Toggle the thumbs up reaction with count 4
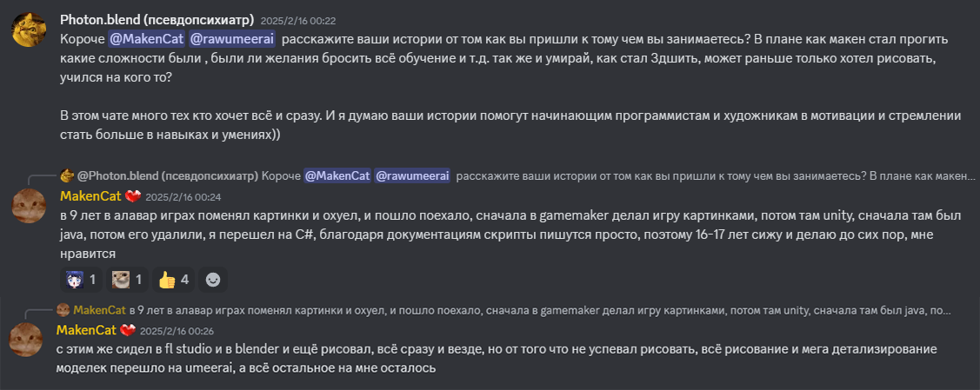The height and width of the screenshot is (390, 980). coord(174,280)
